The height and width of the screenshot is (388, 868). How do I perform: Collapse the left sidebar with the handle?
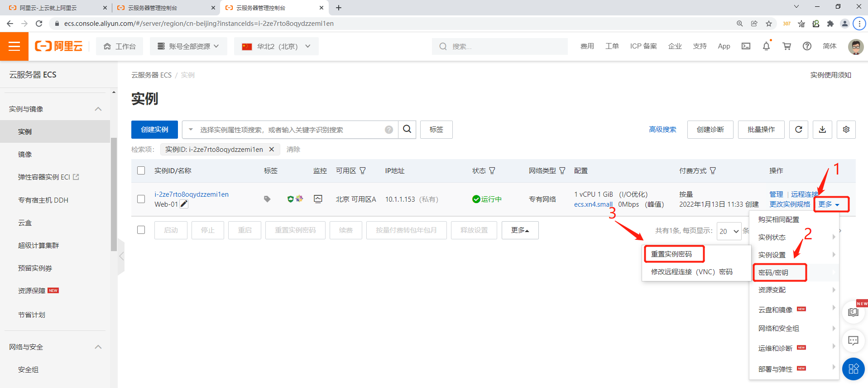point(121,256)
